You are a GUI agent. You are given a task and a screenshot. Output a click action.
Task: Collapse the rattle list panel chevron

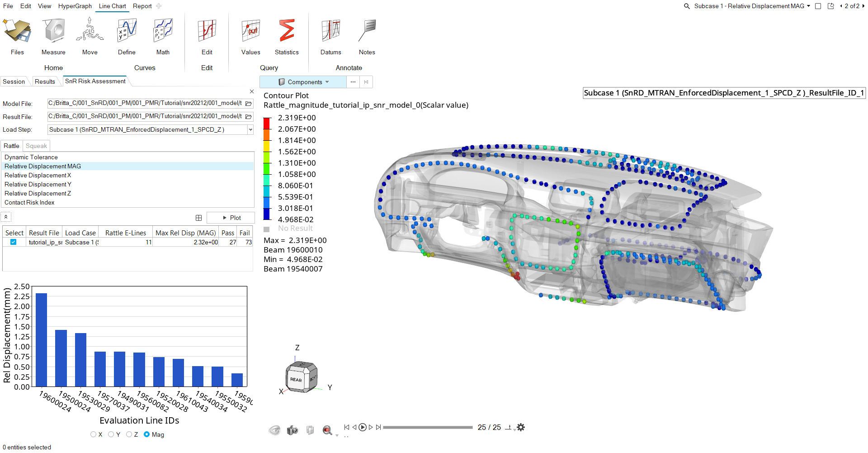pyautogui.click(x=6, y=217)
